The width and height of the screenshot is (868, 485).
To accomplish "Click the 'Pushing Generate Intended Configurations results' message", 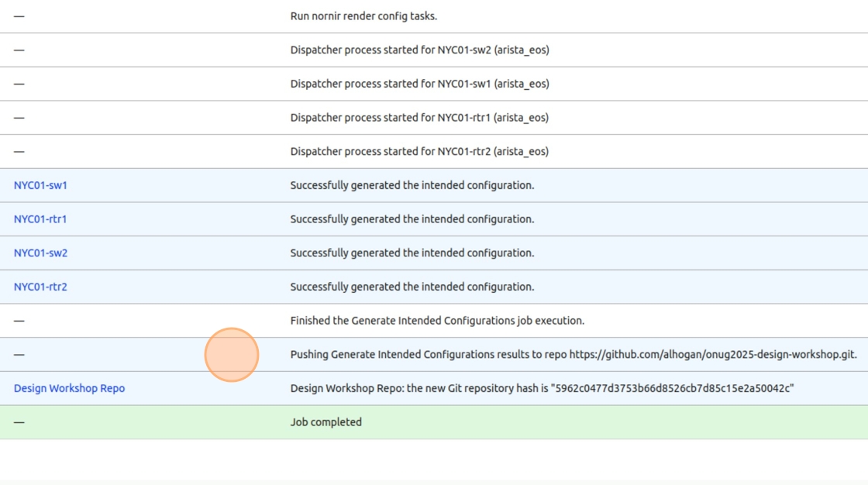I will coord(573,355).
